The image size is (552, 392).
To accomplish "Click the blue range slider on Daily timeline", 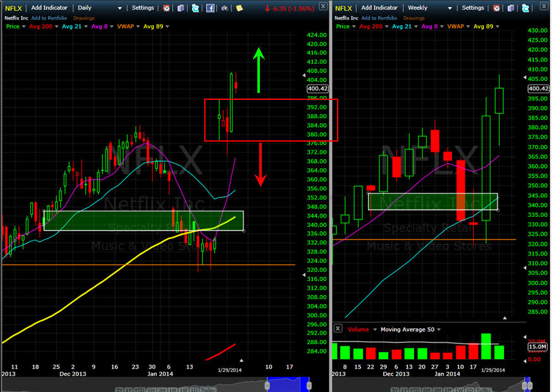I will pyautogui.click(x=288, y=384).
